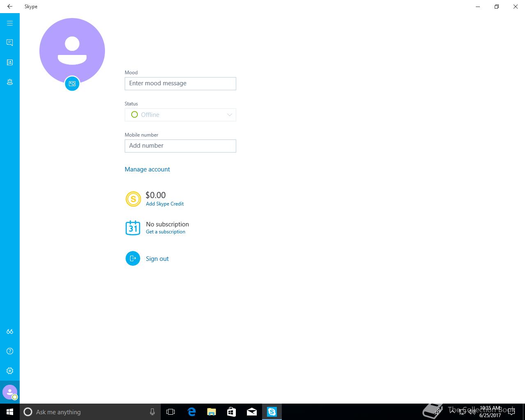This screenshot has height=420, width=525.
Task: Click the camera icon to change picture
Action: tap(72, 84)
